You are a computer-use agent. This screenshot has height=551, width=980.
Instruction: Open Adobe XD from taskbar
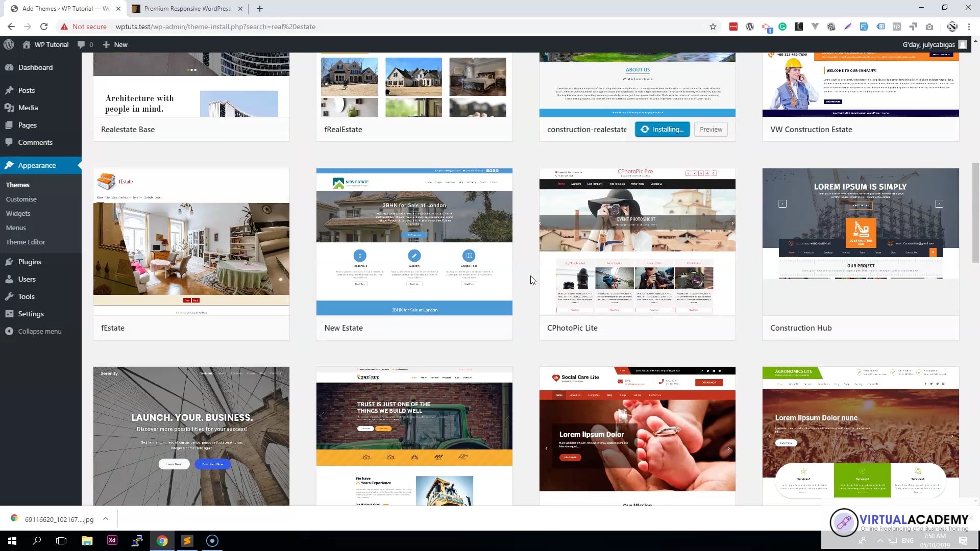click(x=112, y=541)
